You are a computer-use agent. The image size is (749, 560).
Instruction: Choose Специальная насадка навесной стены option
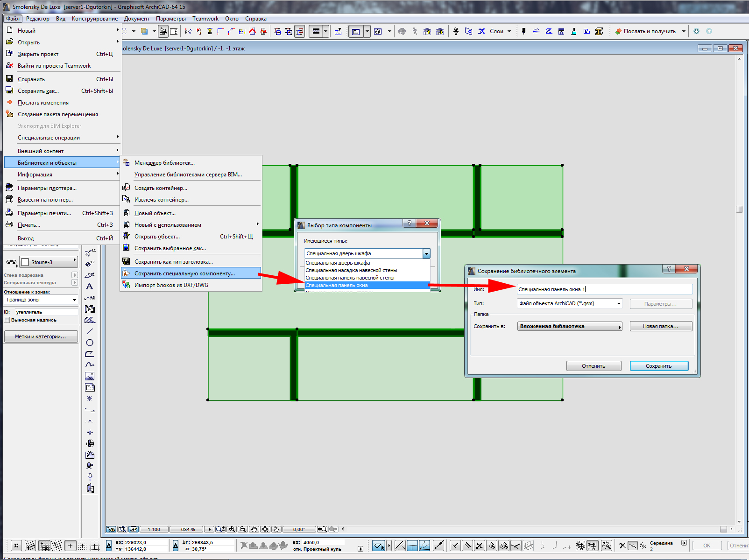pyautogui.click(x=367, y=270)
